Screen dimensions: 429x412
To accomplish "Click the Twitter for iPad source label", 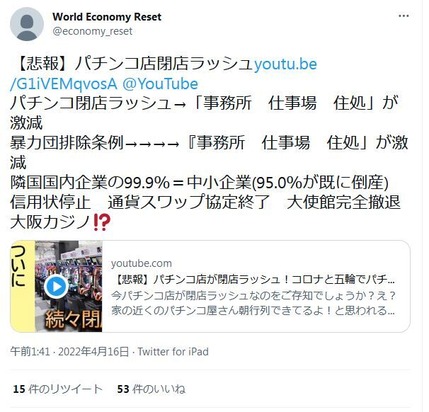I will pos(173,352).
